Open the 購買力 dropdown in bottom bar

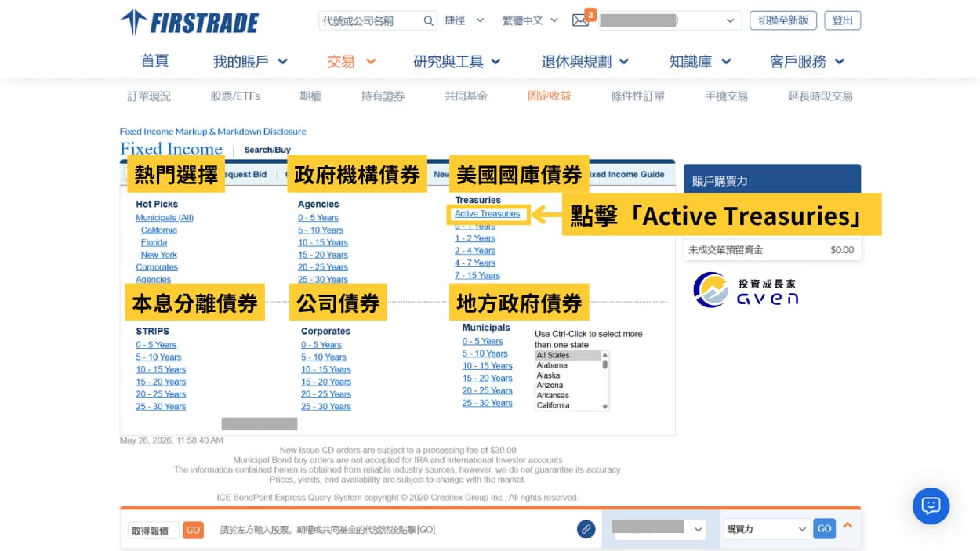(x=766, y=529)
